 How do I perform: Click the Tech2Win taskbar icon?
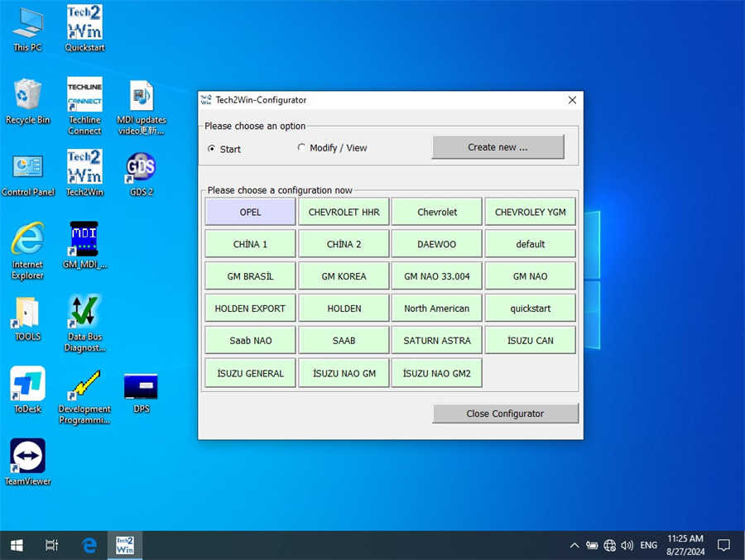125,544
